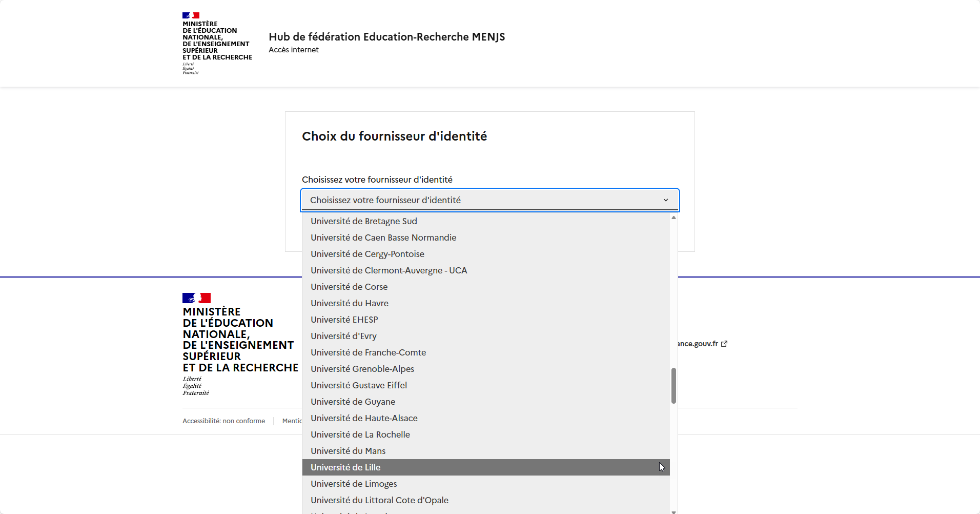The width and height of the screenshot is (980, 514).
Task: Select Université de Haute-Alsace
Action: (x=486, y=418)
